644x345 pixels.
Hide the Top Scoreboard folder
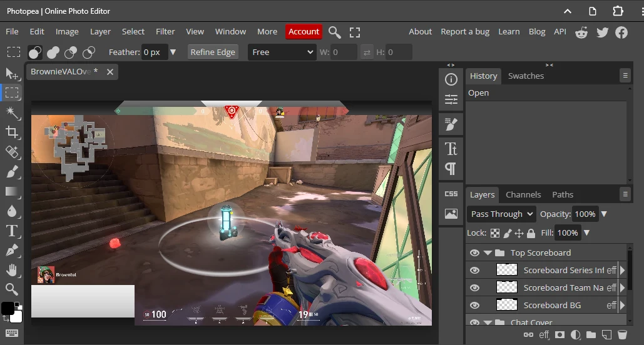point(474,252)
